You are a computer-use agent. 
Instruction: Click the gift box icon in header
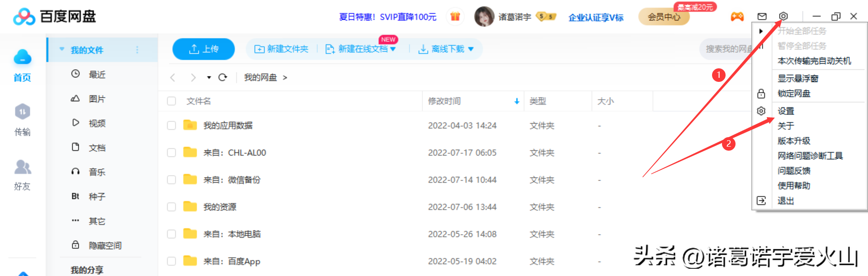(x=455, y=17)
